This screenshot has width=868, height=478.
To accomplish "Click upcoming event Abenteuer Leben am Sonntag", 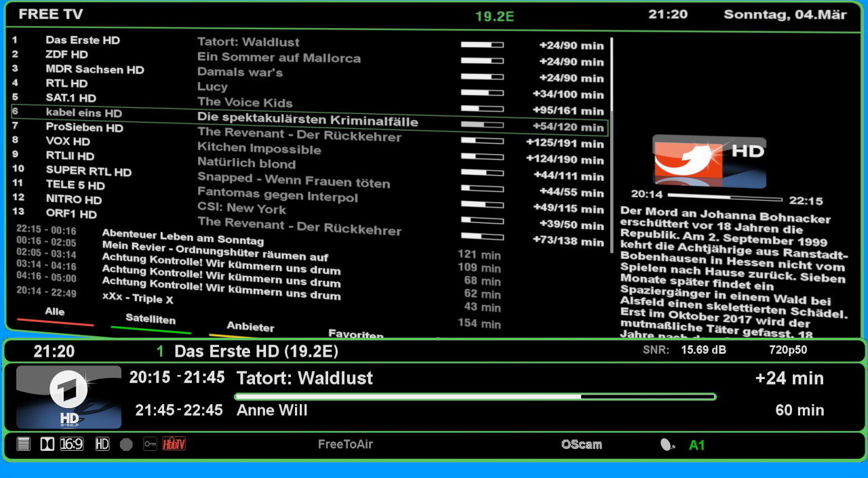I will point(182,237).
